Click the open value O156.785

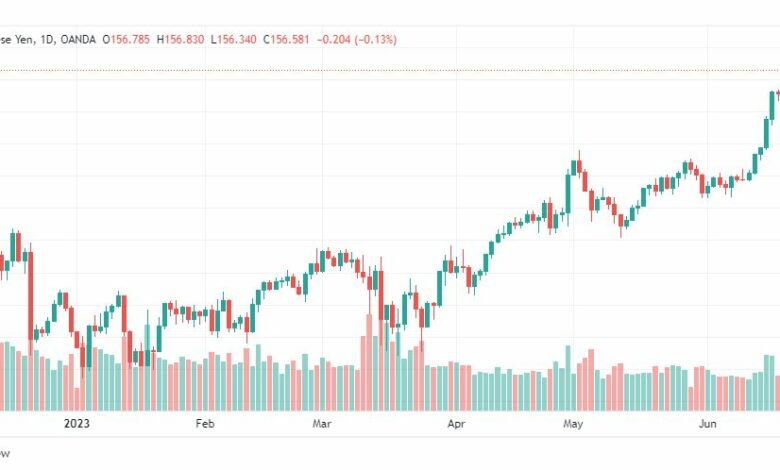126,39
